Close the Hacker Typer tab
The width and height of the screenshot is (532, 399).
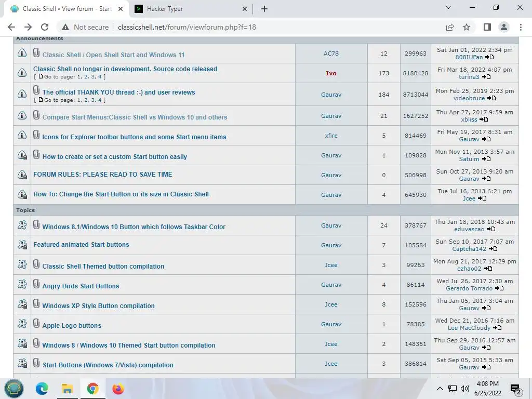pos(245,9)
